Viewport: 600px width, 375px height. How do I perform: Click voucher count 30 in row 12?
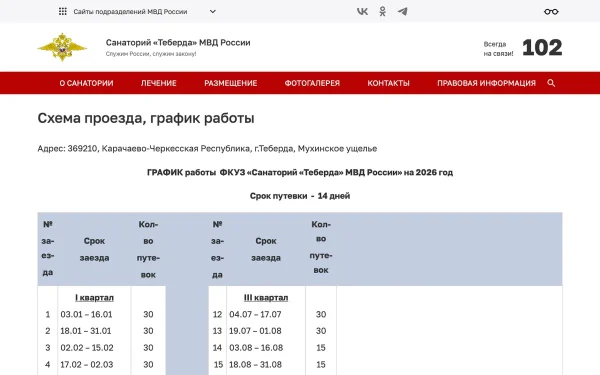tap(321, 315)
